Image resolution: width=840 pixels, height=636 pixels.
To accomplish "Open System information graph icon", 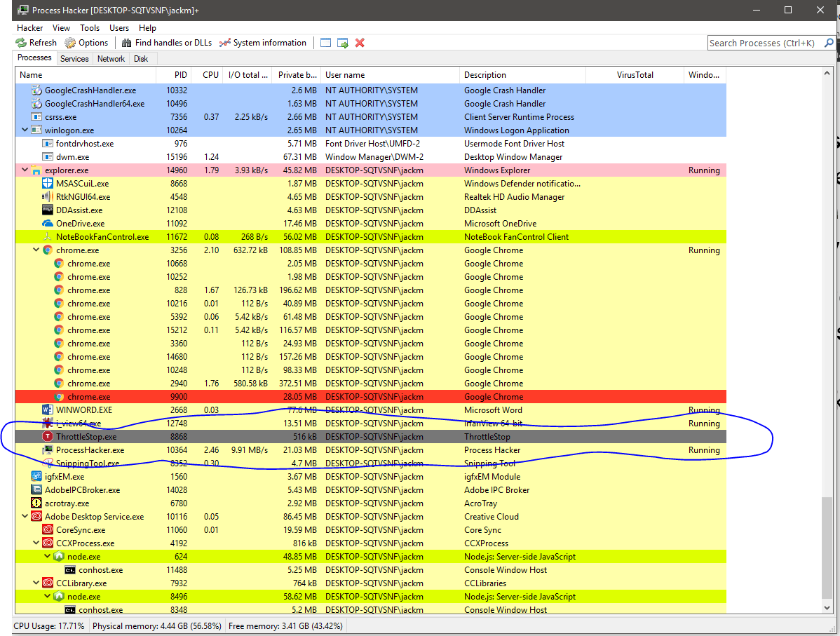I will 225,43.
